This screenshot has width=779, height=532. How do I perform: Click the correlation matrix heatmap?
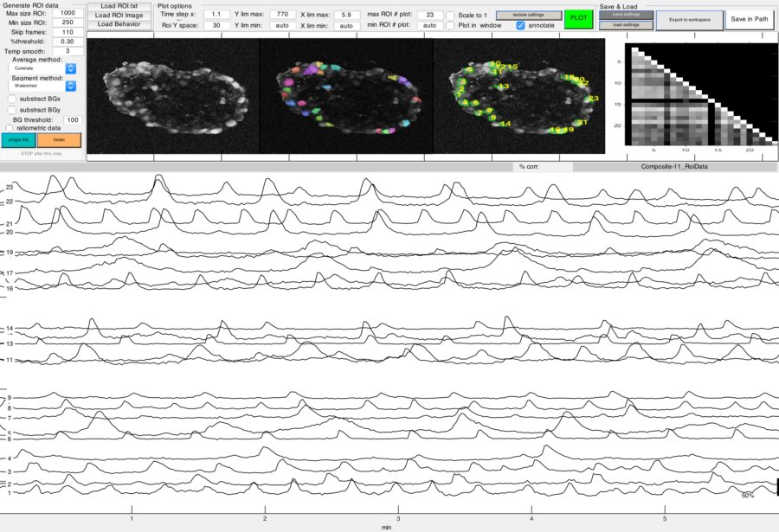point(701,94)
